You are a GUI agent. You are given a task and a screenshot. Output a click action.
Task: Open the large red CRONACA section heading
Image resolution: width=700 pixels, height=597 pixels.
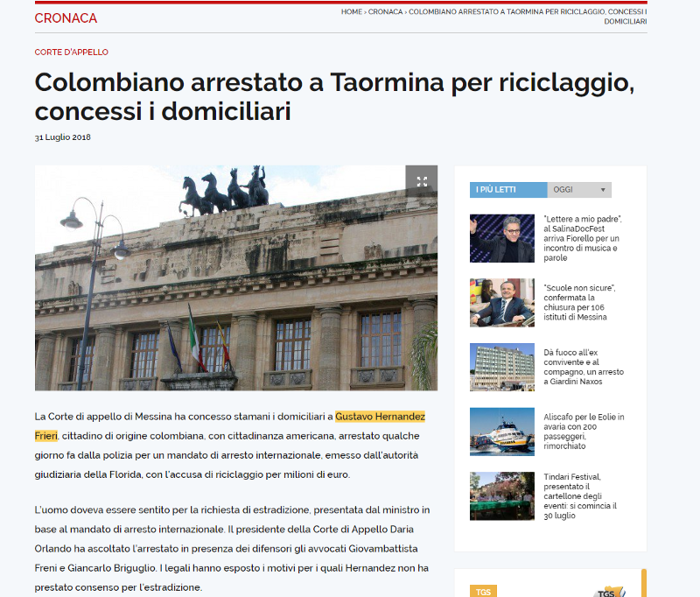point(66,18)
